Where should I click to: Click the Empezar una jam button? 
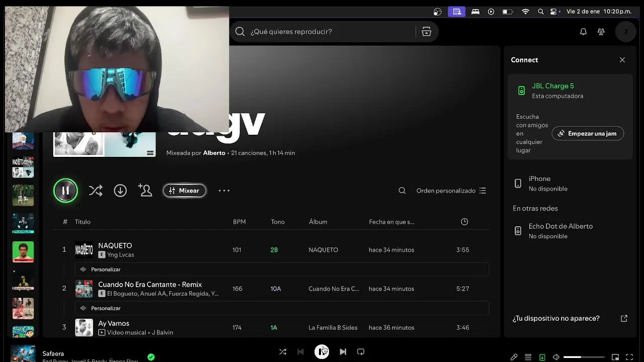pos(588,133)
